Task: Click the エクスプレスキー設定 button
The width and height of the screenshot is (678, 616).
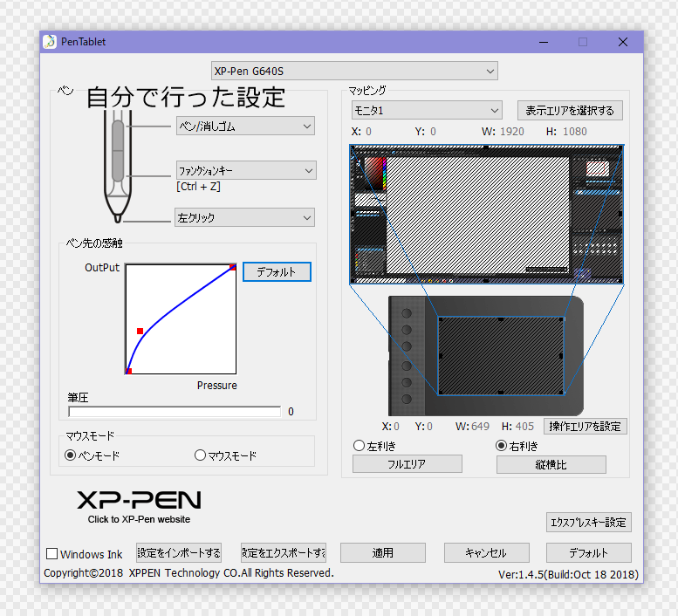Action: click(588, 523)
